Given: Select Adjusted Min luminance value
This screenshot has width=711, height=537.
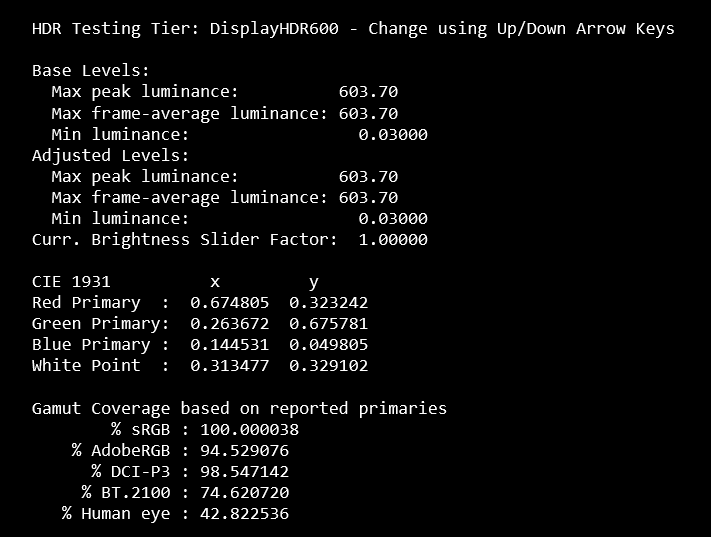Looking at the screenshot, I should tap(393, 219).
